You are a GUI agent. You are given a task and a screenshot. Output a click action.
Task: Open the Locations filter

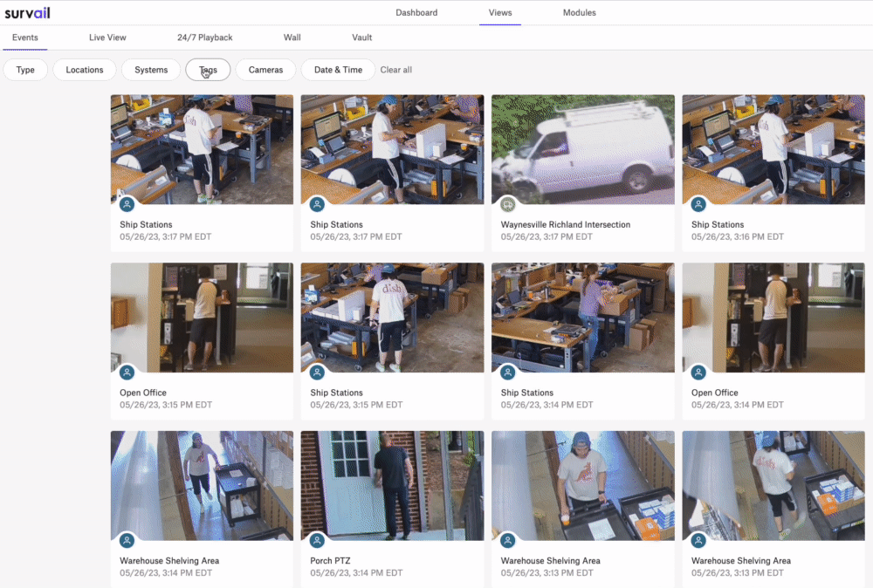[x=85, y=70]
